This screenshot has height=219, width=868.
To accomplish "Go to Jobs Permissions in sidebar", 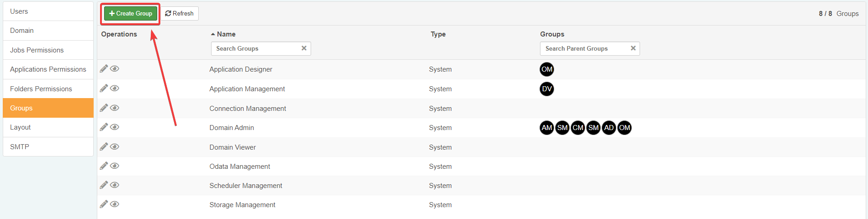I will 37,50.
